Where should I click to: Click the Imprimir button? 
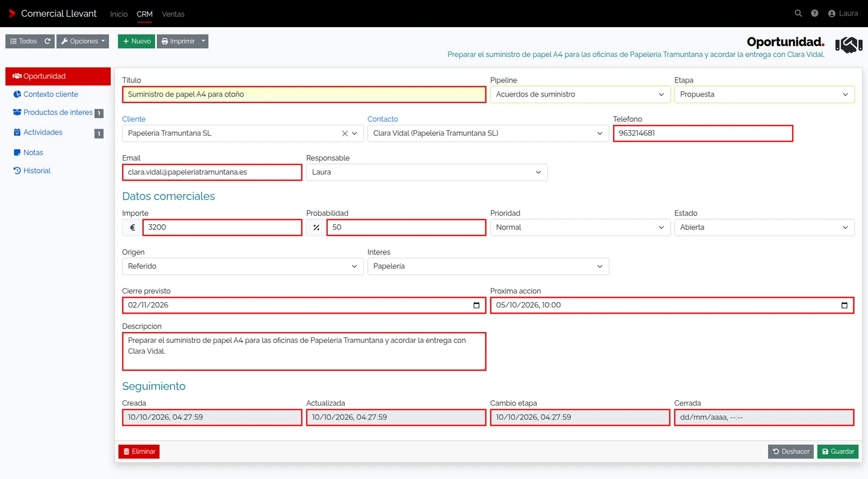tap(178, 41)
